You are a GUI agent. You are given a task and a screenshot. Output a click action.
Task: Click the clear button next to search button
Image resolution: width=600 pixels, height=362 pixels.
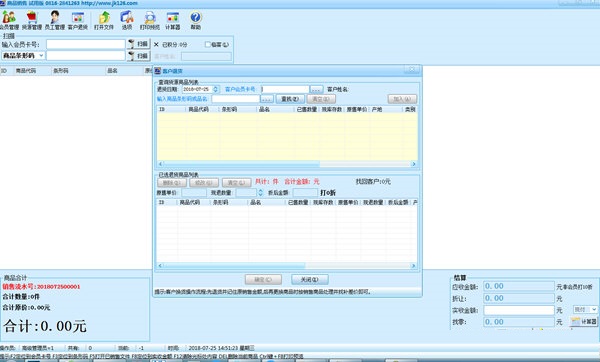pos(321,99)
